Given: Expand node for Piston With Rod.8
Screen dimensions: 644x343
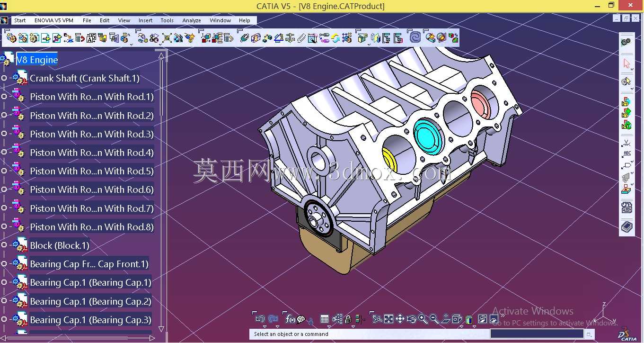Looking at the screenshot, I should tap(4, 226).
